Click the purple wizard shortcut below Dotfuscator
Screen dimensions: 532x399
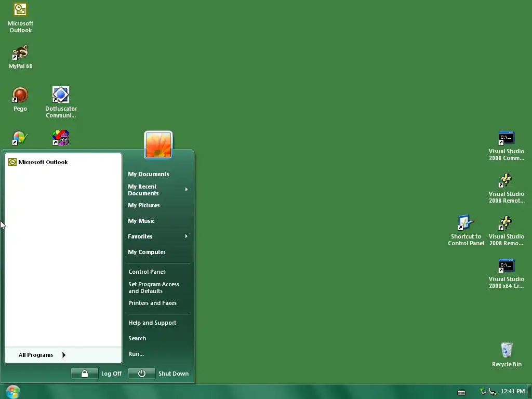pos(61,138)
